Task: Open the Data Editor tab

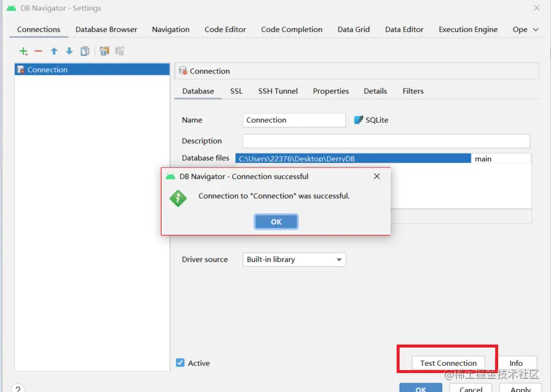Action: click(x=404, y=30)
